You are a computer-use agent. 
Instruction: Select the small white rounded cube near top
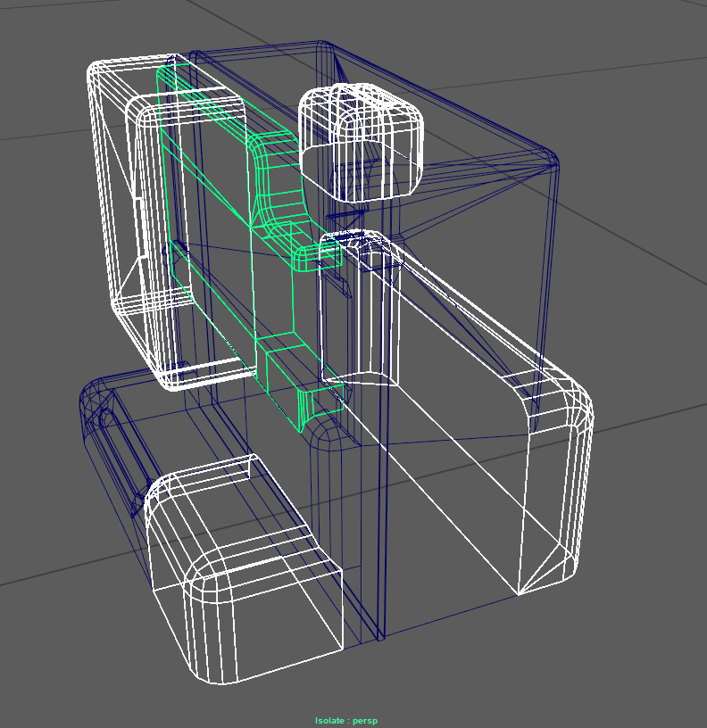tap(361, 143)
